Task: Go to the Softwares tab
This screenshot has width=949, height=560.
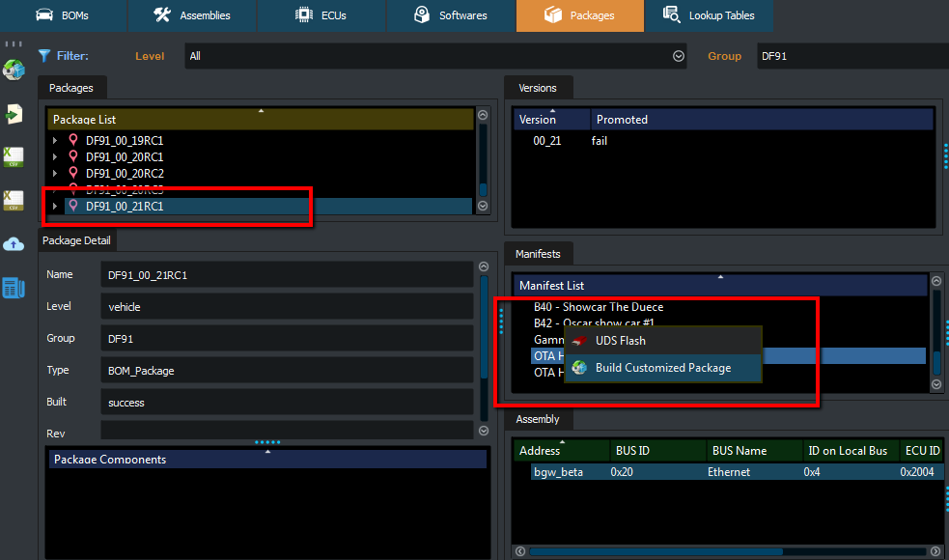Action: pos(451,15)
